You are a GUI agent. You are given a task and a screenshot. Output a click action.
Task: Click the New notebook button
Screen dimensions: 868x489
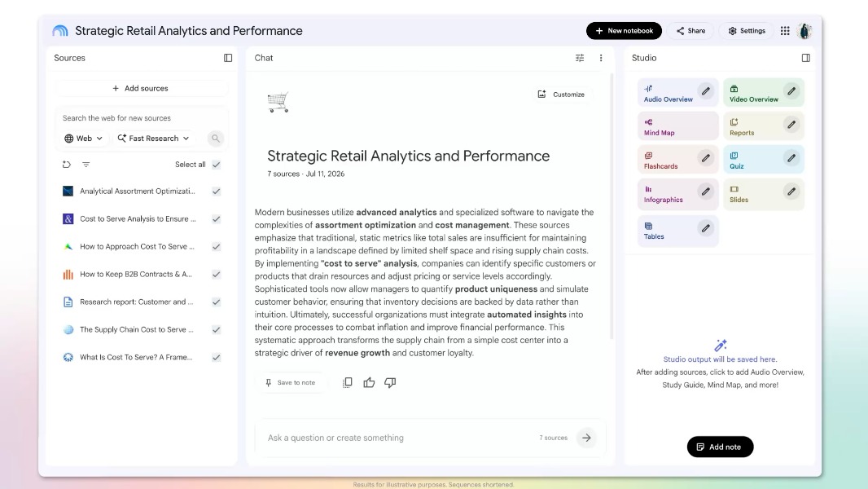pos(624,31)
